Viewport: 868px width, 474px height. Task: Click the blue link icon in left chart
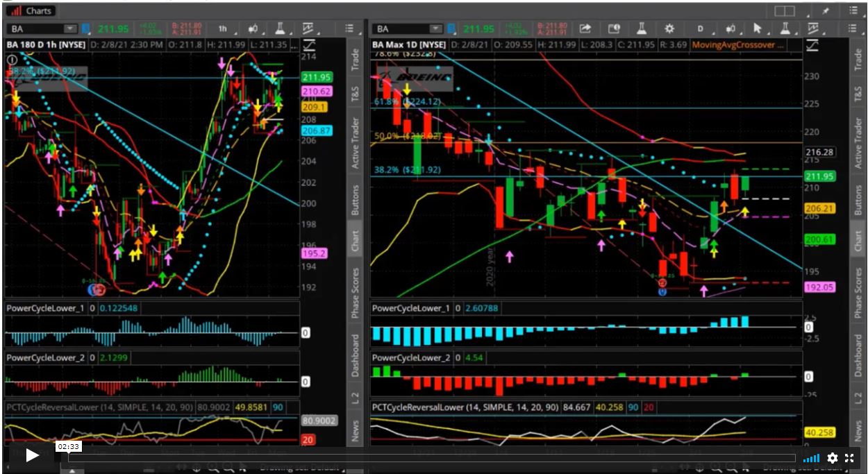pos(85,28)
